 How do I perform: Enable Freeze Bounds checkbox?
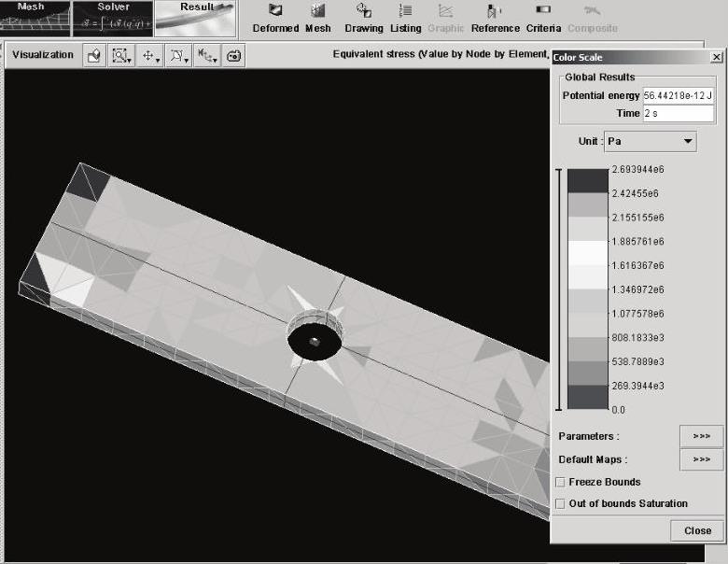[x=560, y=482]
